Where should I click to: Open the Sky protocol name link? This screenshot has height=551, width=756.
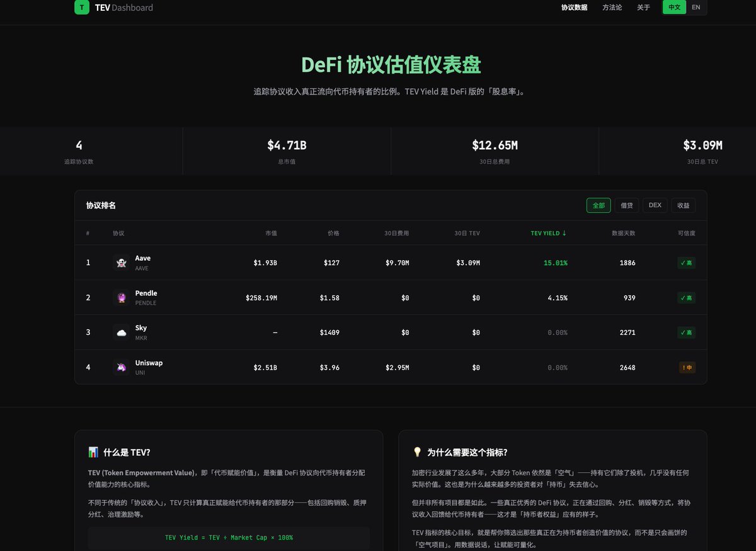pos(141,327)
